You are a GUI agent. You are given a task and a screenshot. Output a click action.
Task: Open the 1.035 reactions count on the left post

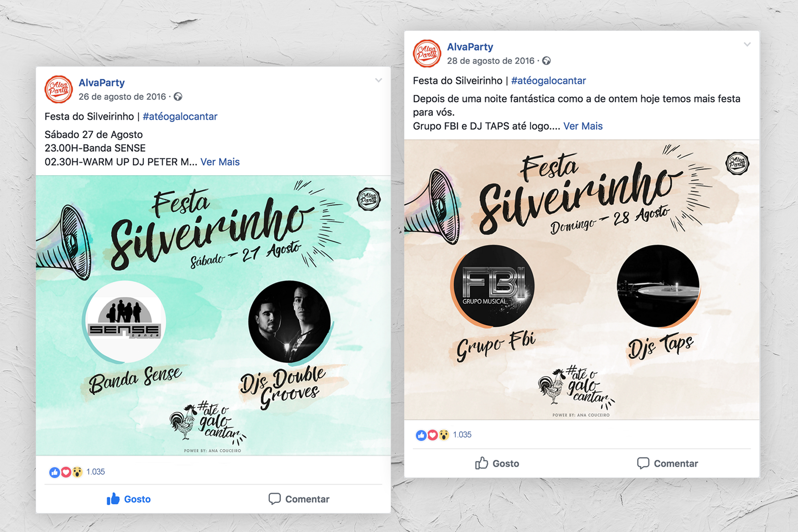[x=96, y=472]
